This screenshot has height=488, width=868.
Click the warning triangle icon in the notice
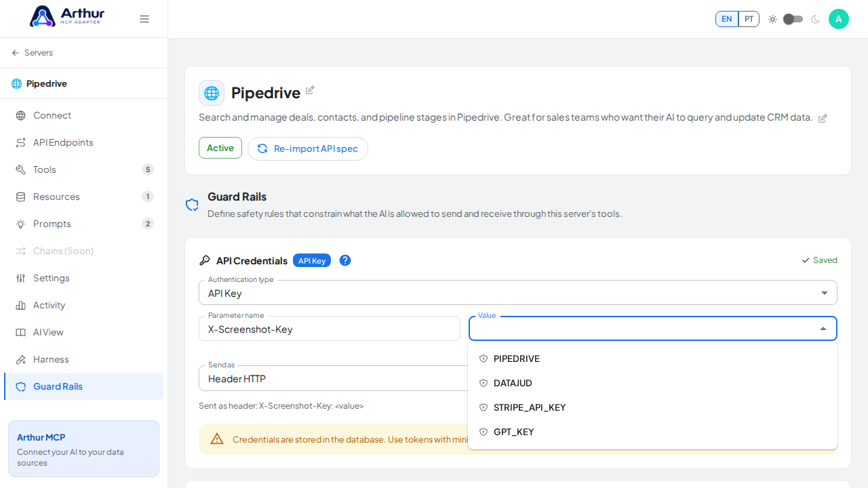tap(217, 439)
